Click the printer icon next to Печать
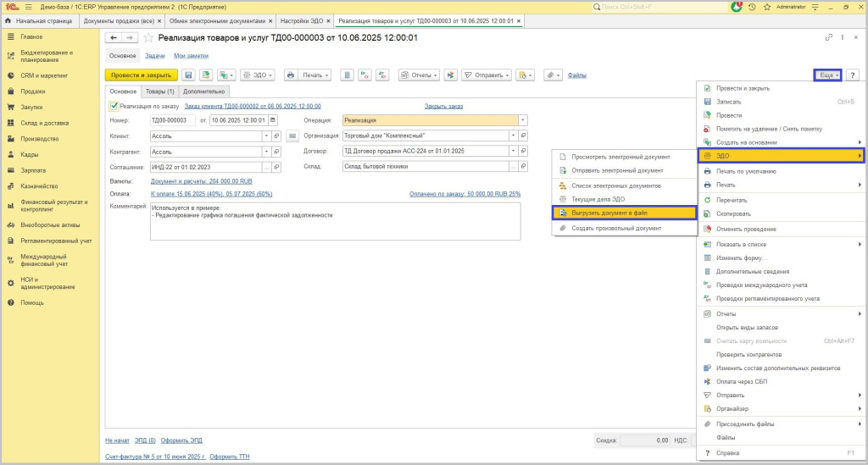 (x=291, y=75)
